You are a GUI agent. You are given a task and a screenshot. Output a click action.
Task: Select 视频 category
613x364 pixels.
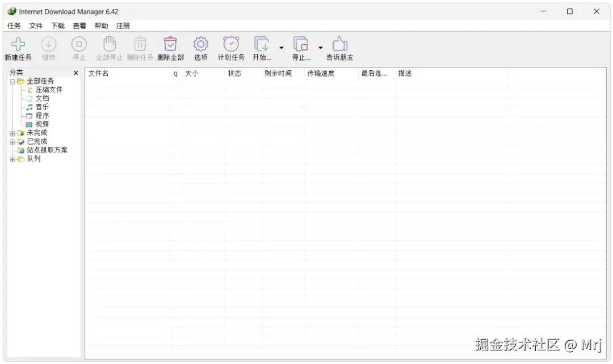click(42, 124)
